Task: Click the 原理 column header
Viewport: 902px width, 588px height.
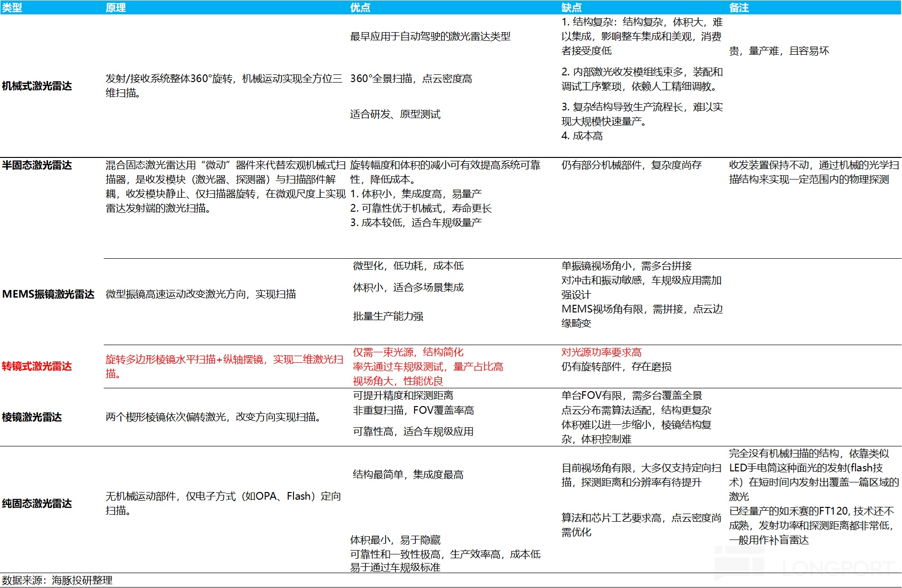Action: (x=116, y=8)
